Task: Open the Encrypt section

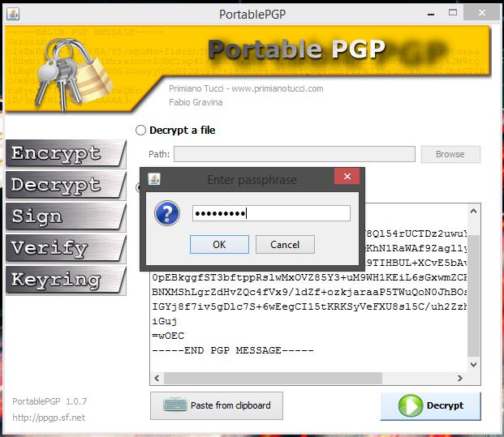Action: pos(66,154)
